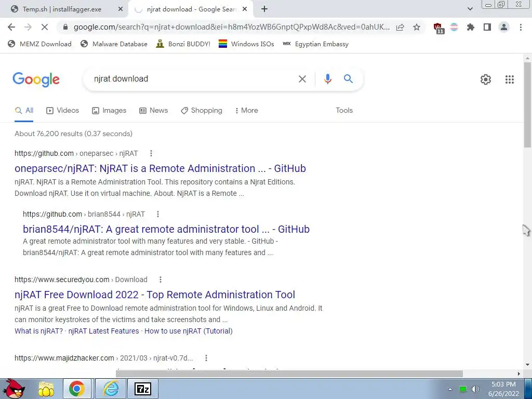
Task: Open options for the brian8544 result
Action: click(x=158, y=214)
